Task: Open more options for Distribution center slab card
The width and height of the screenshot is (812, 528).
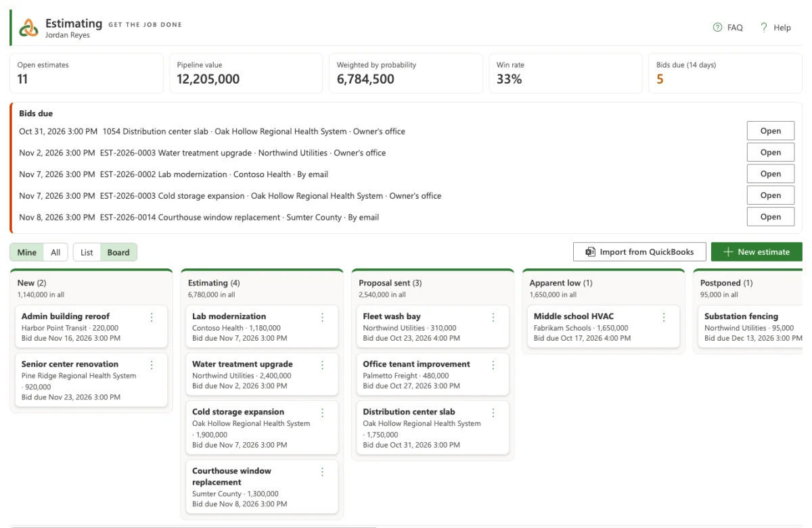Action: point(493,412)
